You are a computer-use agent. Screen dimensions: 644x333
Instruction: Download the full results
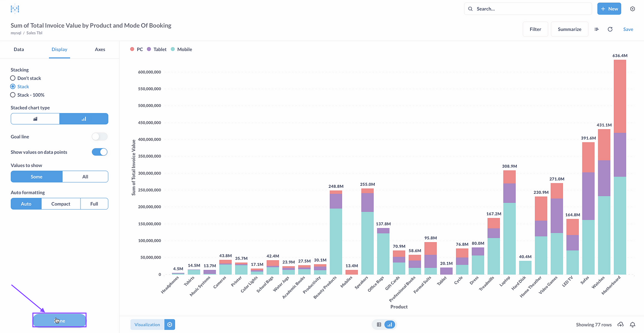pyautogui.click(x=621, y=325)
